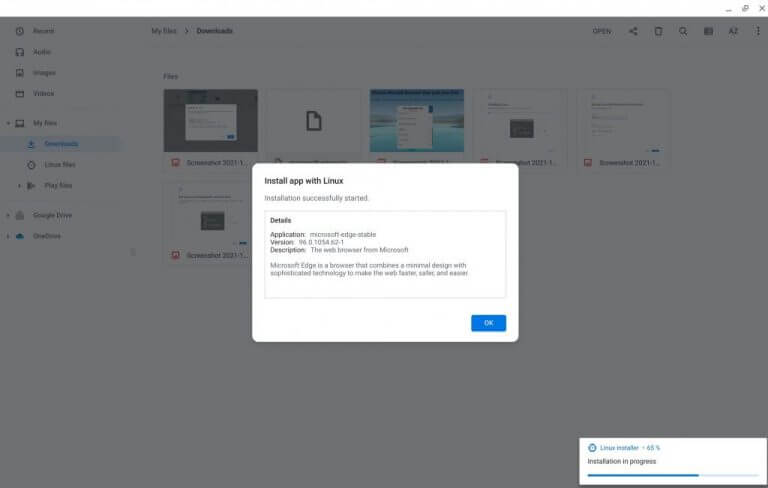The image size is (768, 488).
Task: Expand the OneDrive tree node
Action: pyautogui.click(x=8, y=236)
